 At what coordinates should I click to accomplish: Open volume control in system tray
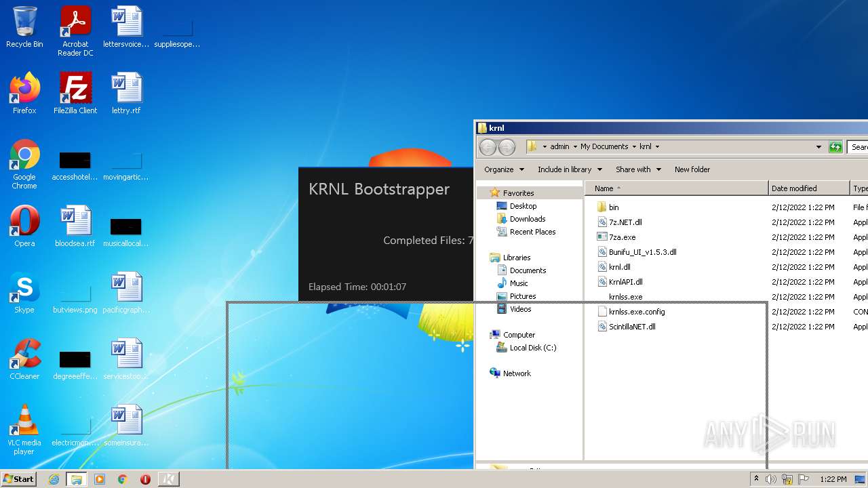[771, 479]
